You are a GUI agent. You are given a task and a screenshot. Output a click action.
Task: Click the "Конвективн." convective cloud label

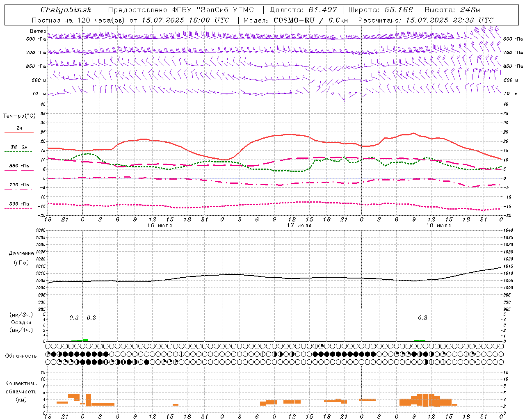[x=21, y=383]
